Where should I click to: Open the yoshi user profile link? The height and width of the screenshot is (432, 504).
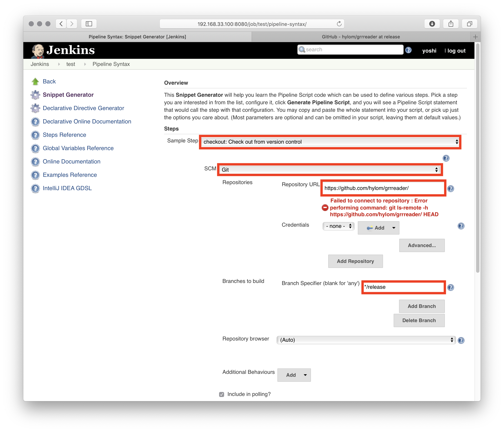429,51
